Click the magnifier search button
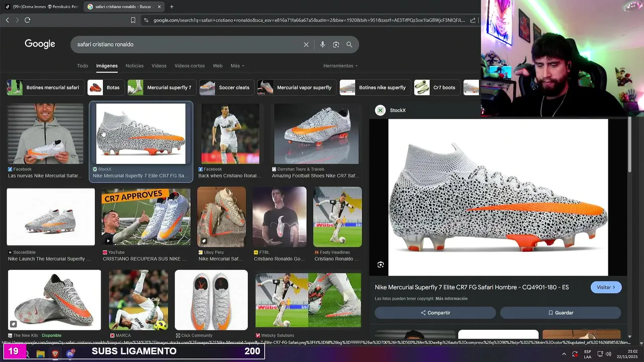 point(349,45)
